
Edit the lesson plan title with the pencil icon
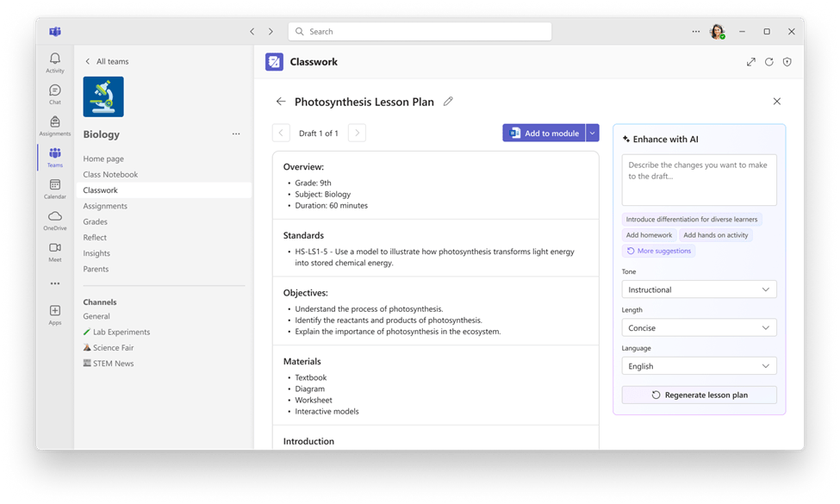pyautogui.click(x=448, y=101)
